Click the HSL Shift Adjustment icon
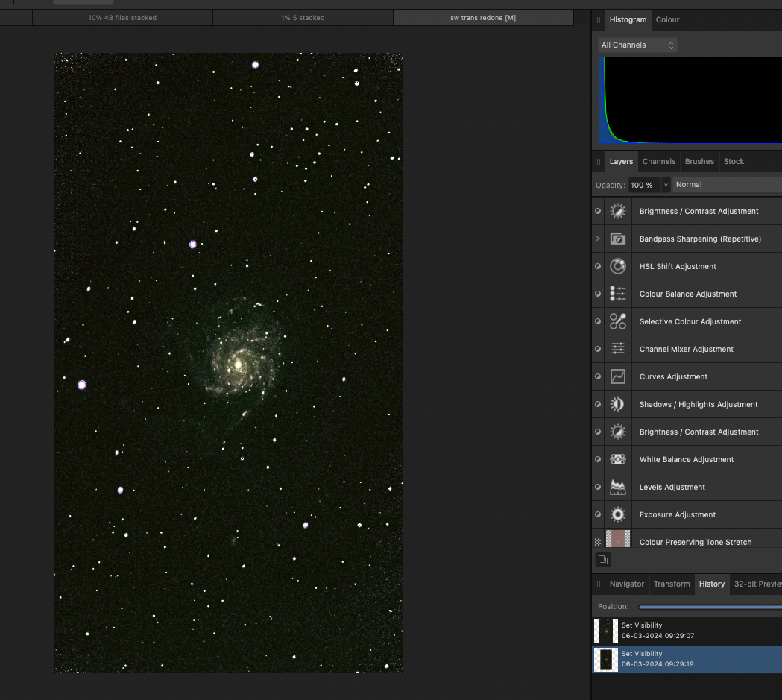The height and width of the screenshot is (700, 782). point(617,266)
